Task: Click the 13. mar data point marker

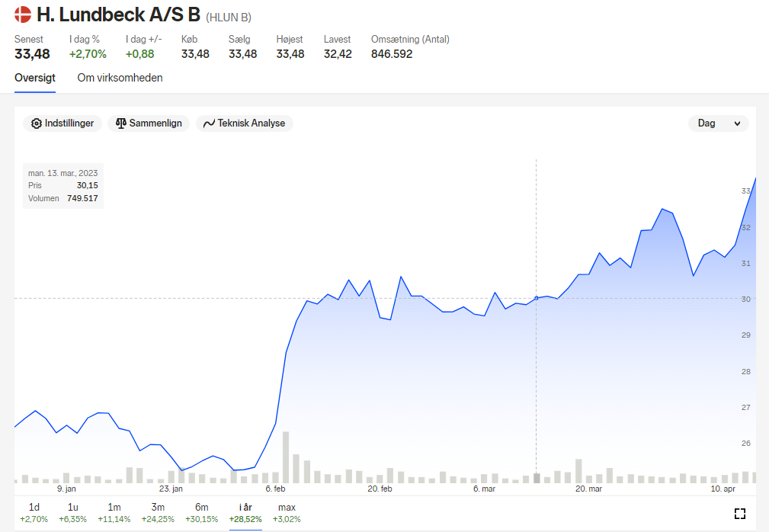Action: pyautogui.click(x=536, y=298)
